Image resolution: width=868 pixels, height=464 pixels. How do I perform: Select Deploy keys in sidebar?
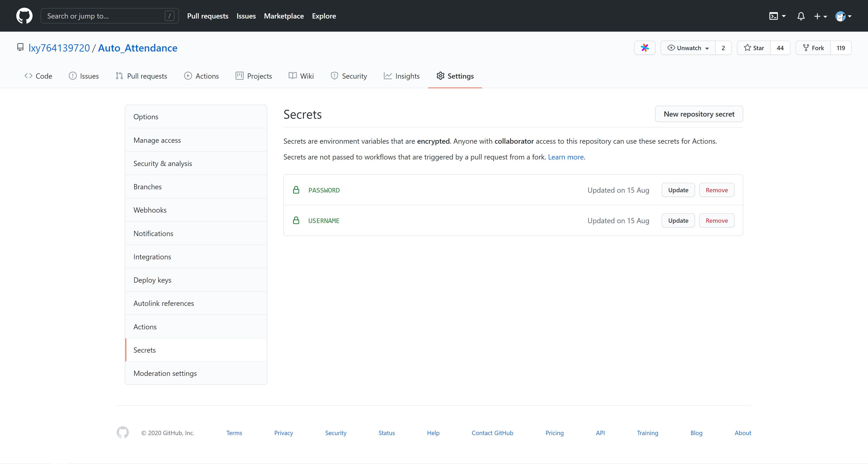point(196,280)
